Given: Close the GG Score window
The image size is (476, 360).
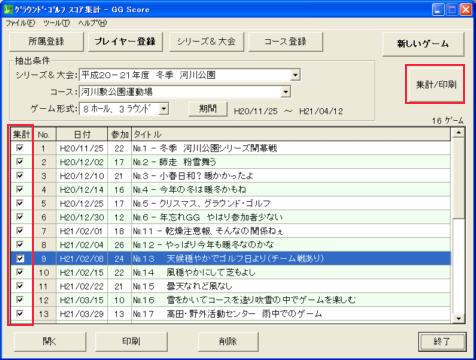Looking at the screenshot, I should tap(466, 9).
